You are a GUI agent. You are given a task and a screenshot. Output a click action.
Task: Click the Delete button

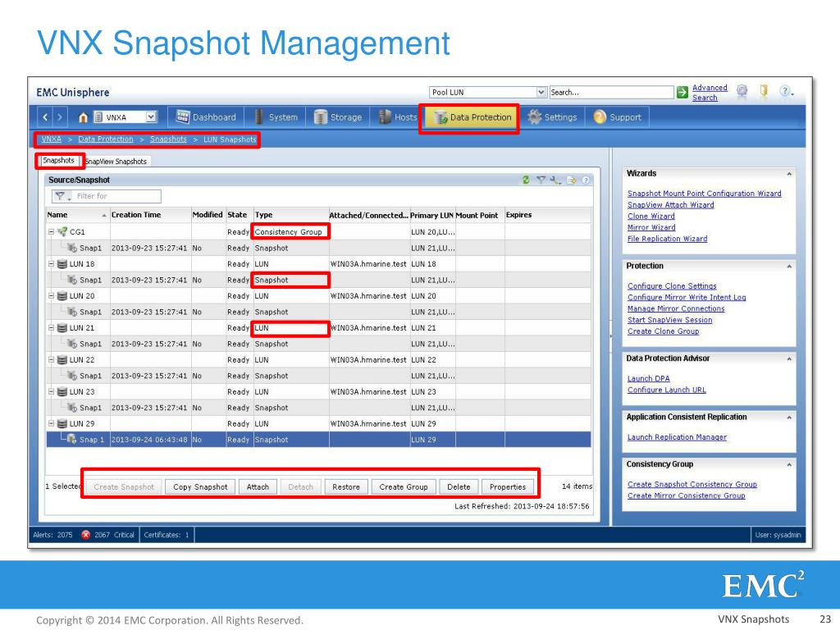click(459, 487)
